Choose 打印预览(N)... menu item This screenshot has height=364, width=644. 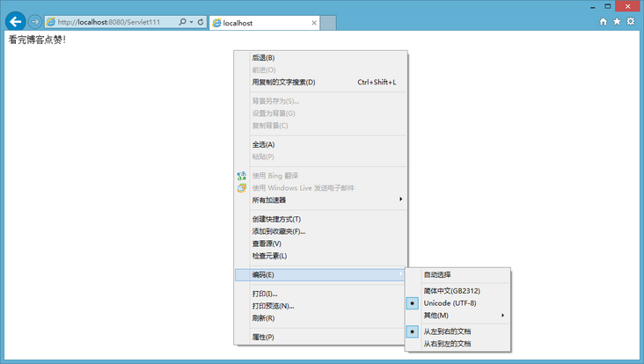coord(320,306)
